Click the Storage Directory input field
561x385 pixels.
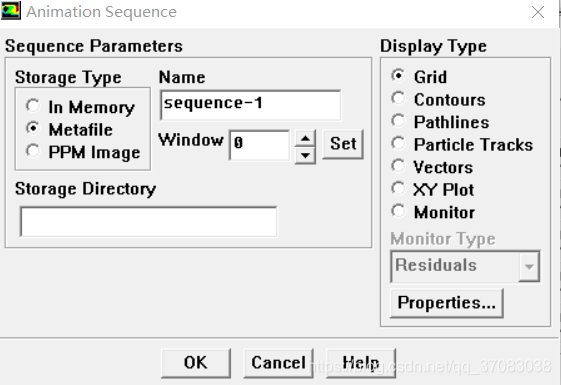pyautogui.click(x=148, y=221)
